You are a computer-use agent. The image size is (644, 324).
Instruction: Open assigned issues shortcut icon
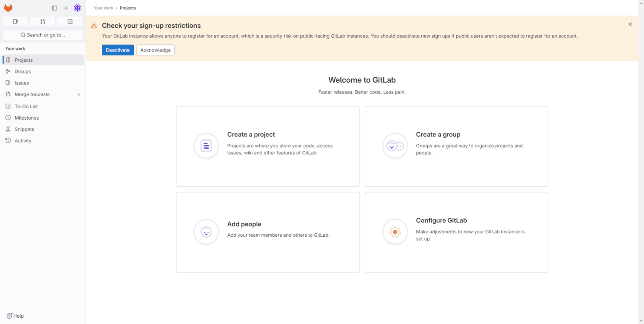pyautogui.click(x=16, y=21)
